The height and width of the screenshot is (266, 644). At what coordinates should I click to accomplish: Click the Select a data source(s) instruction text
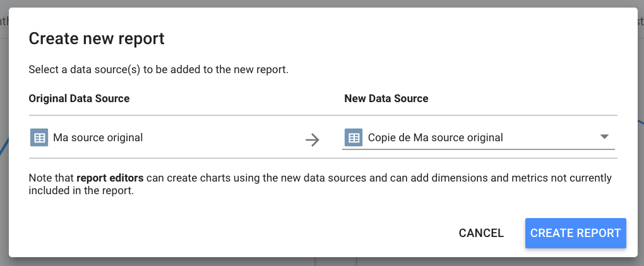click(158, 69)
